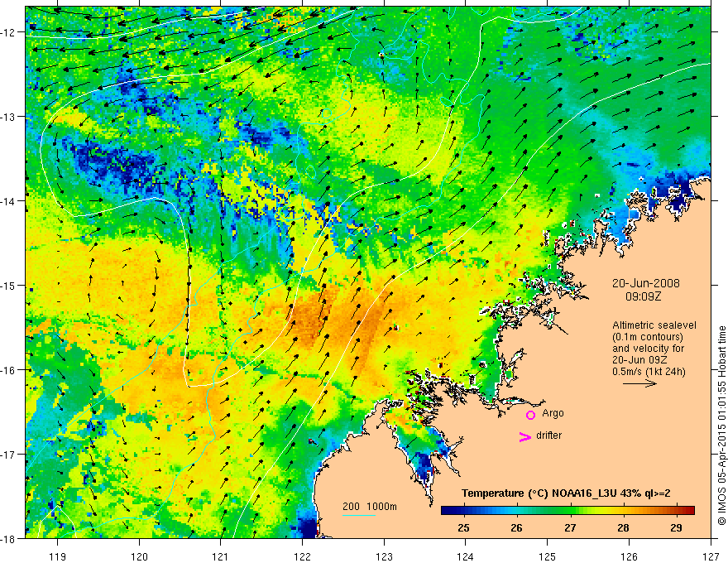Click the '0.5m/s (1kt 24h)' text
728x563 pixels.
pyautogui.click(x=649, y=371)
